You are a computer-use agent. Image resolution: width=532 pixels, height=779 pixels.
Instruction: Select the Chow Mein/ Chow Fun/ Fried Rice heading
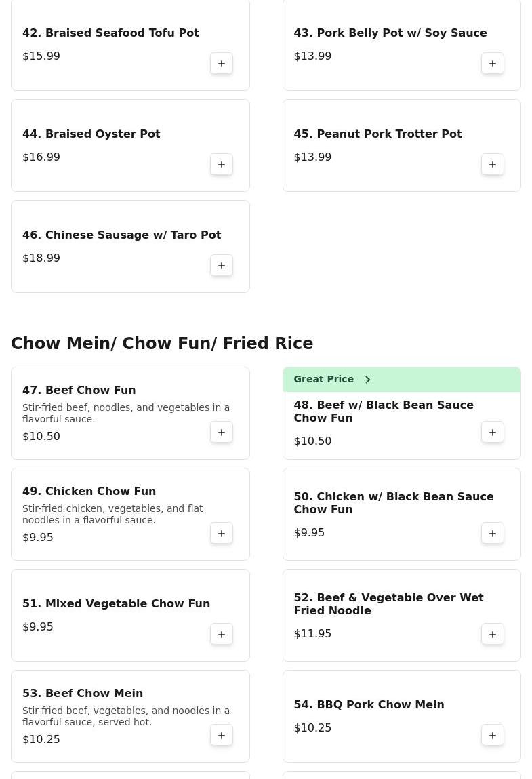[162, 344]
